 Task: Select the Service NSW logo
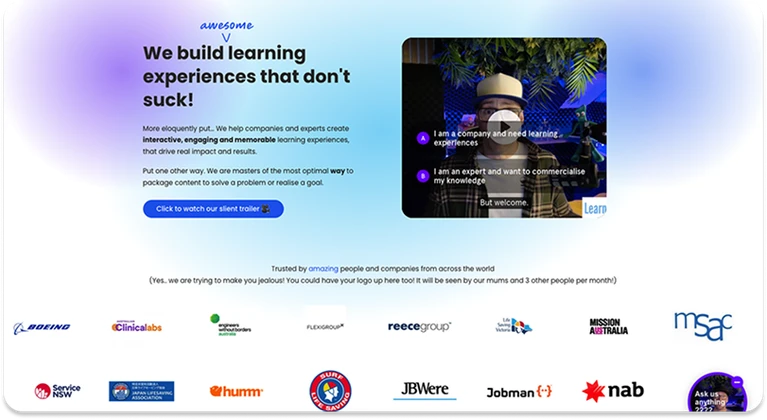[x=57, y=391]
